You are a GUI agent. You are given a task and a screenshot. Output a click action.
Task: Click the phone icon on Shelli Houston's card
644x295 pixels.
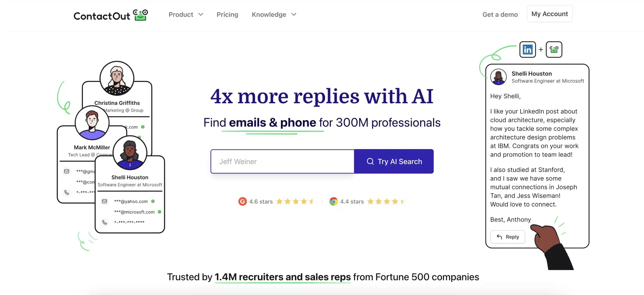[x=104, y=222]
